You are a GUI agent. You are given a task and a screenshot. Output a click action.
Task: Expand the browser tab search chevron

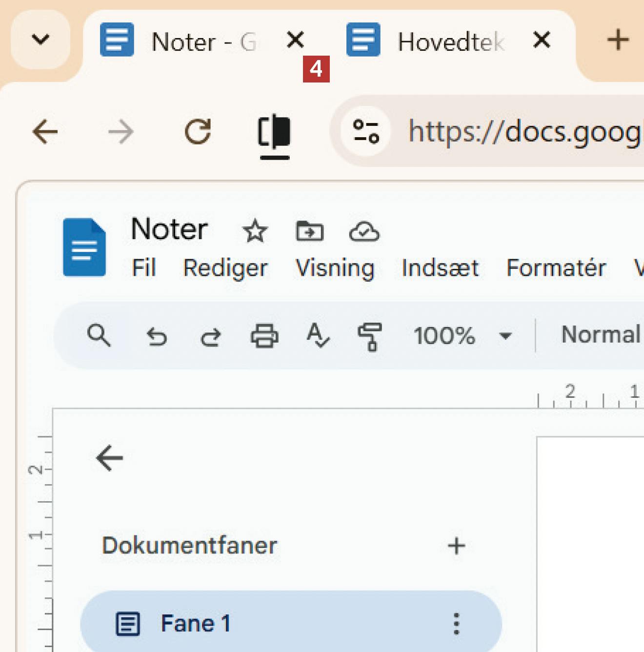pos(40,39)
